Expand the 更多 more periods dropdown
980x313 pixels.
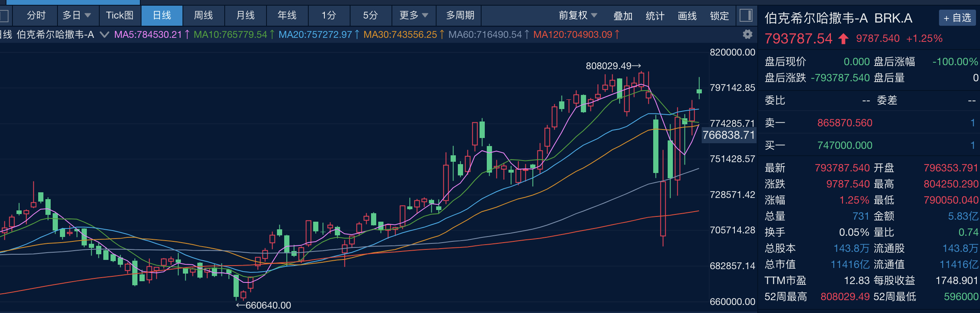pos(414,16)
